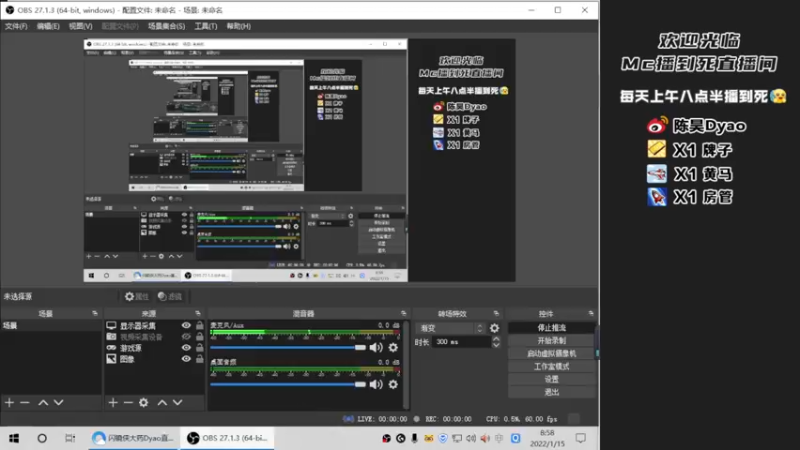Pop out the 转场特效 dock with its float icon
The width and height of the screenshot is (800, 450).
coord(496,313)
